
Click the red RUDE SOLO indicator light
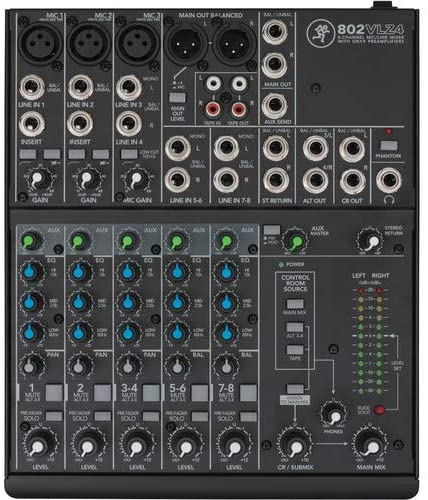tap(379, 410)
